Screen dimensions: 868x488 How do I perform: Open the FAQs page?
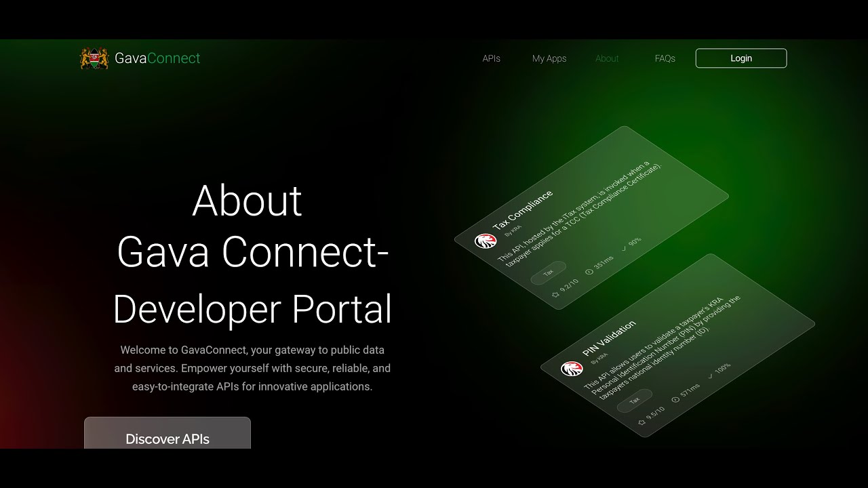665,58
